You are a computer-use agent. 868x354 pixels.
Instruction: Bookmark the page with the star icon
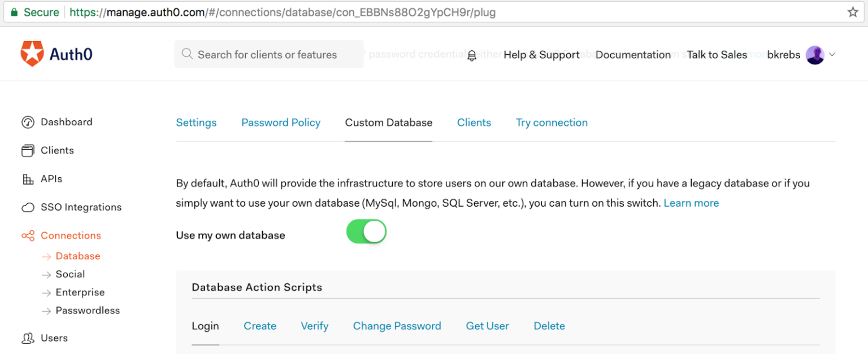point(853,11)
